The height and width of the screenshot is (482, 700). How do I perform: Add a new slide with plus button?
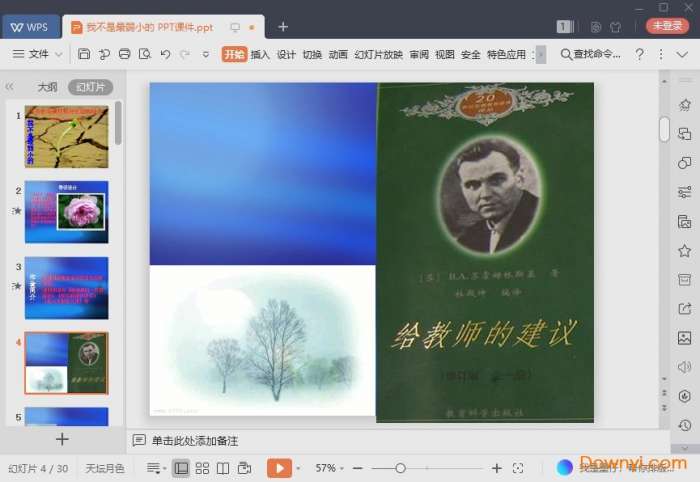pyautogui.click(x=62, y=439)
